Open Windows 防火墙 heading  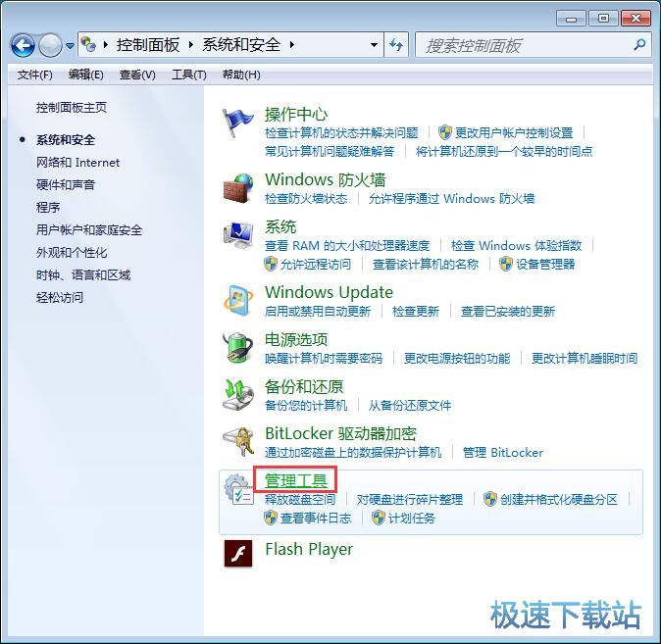click(325, 180)
